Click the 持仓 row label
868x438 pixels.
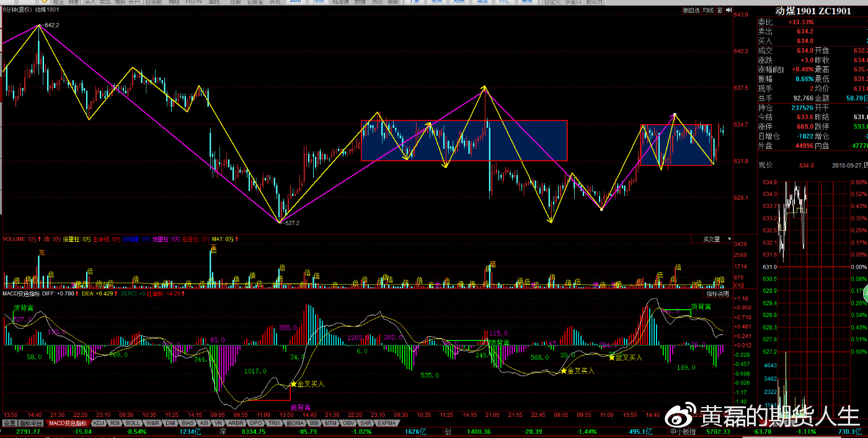pyautogui.click(x=765, y=107)
